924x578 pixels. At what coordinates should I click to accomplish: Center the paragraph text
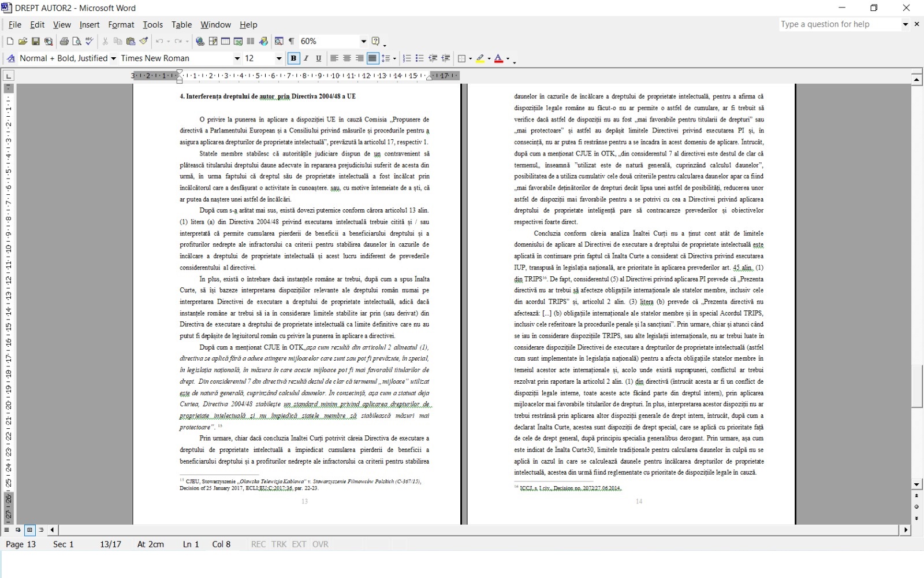point(347,58)
